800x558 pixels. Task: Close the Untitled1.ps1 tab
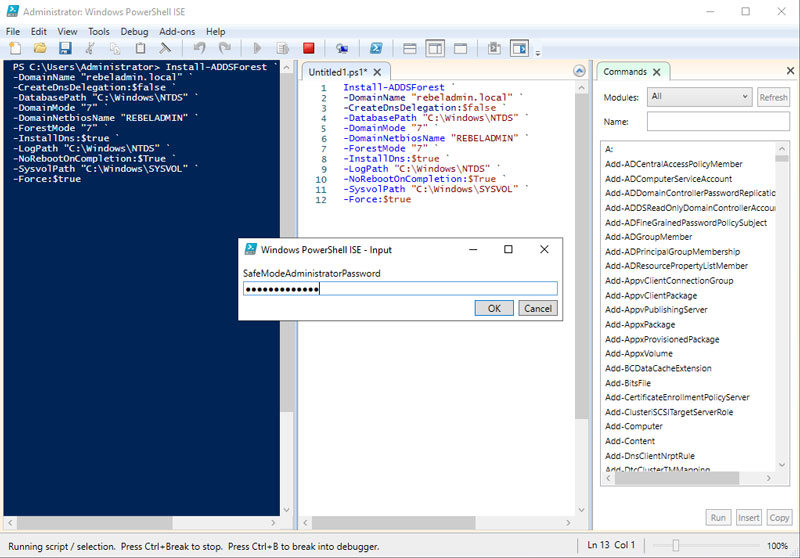pyautogui.click(x=377, y=72)
